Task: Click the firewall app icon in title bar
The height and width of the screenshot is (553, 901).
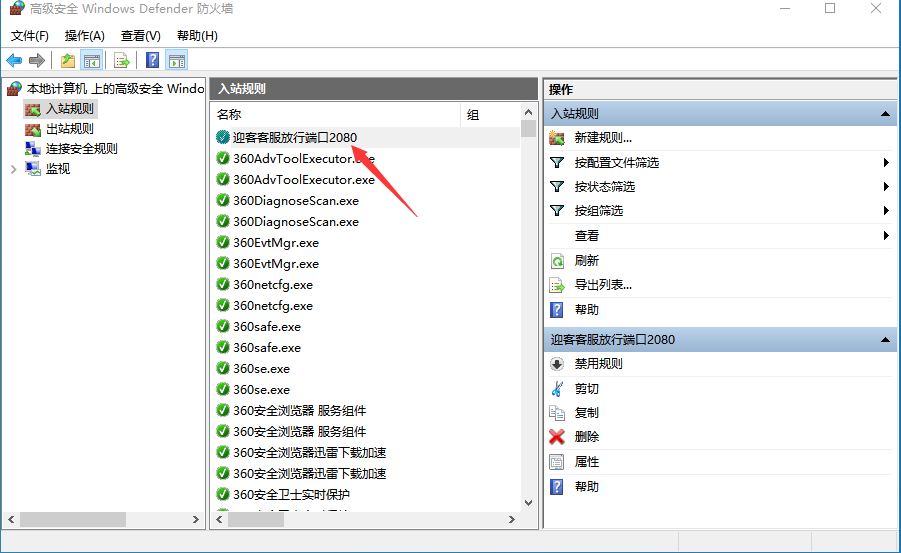Action: point(17,8)
